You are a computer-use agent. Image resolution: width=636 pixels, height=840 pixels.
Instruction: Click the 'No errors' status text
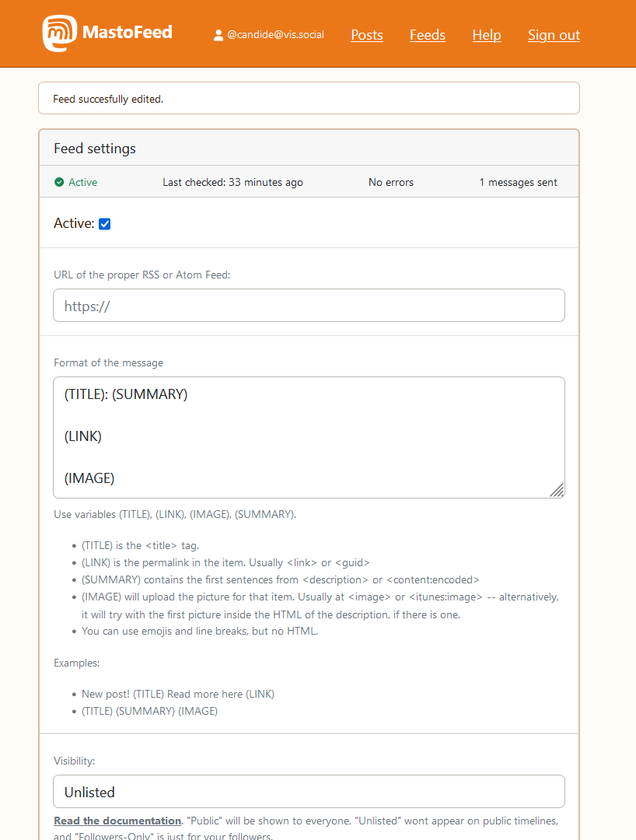(391, 183)
